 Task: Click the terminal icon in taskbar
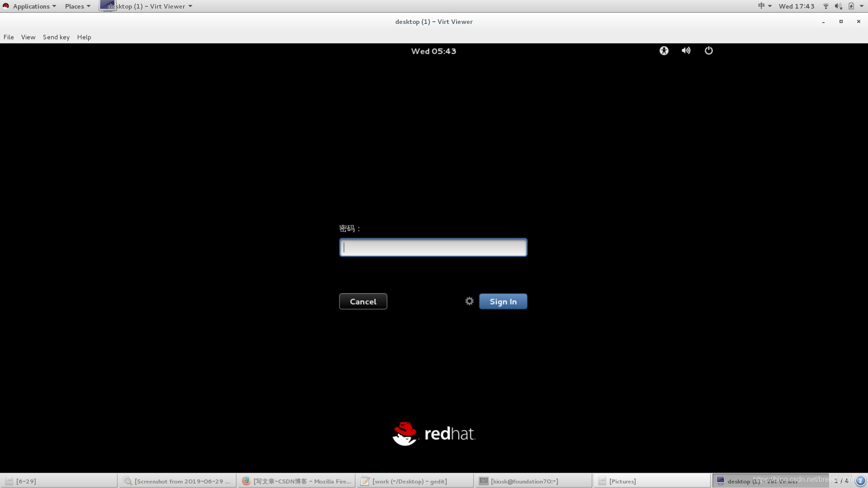[483, 481]
